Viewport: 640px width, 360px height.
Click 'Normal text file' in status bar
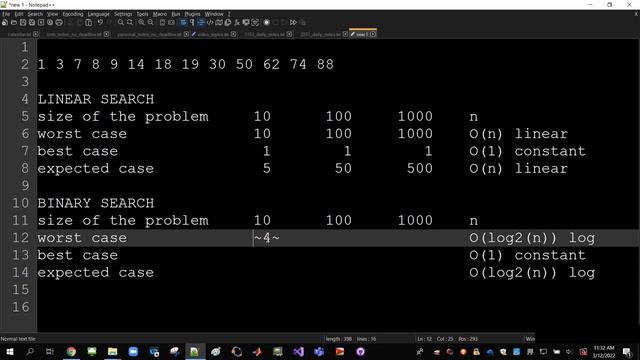coord(18,339)
